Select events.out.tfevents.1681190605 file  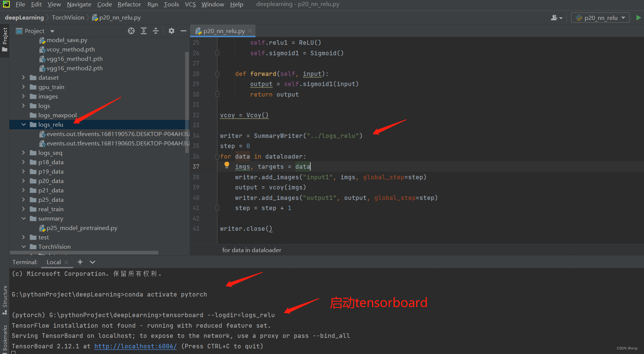(114, 143)
